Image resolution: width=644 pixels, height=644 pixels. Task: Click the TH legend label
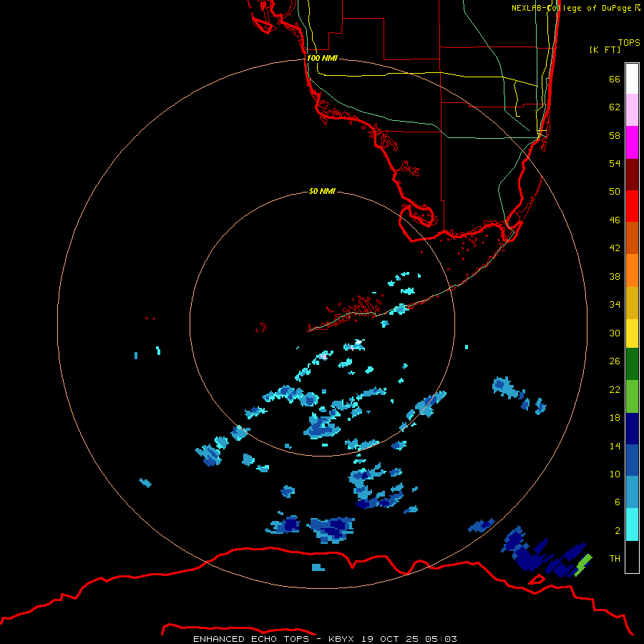click(x=615, y=558)
